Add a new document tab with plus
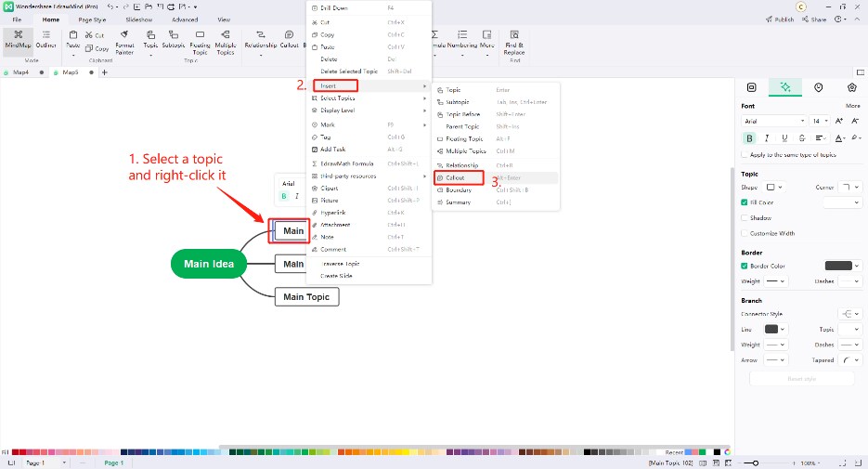 [104, 72]
